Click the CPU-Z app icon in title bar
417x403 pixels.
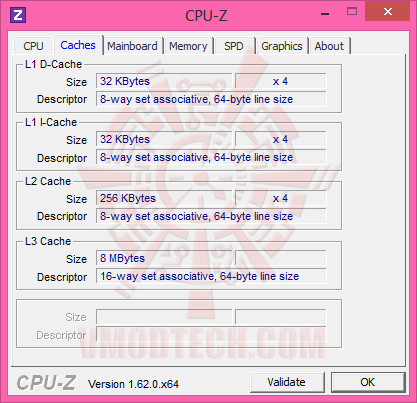(18, 15)
